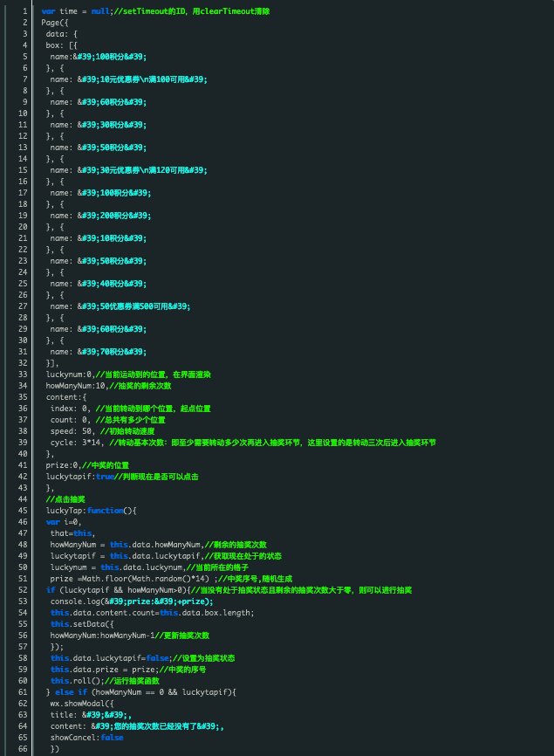Image resolution: width=554 pixels, height=756 pixels.
Task: Click the 'howManyNum:10,' line
Action: pyautogui.click(x=108, y=386)
